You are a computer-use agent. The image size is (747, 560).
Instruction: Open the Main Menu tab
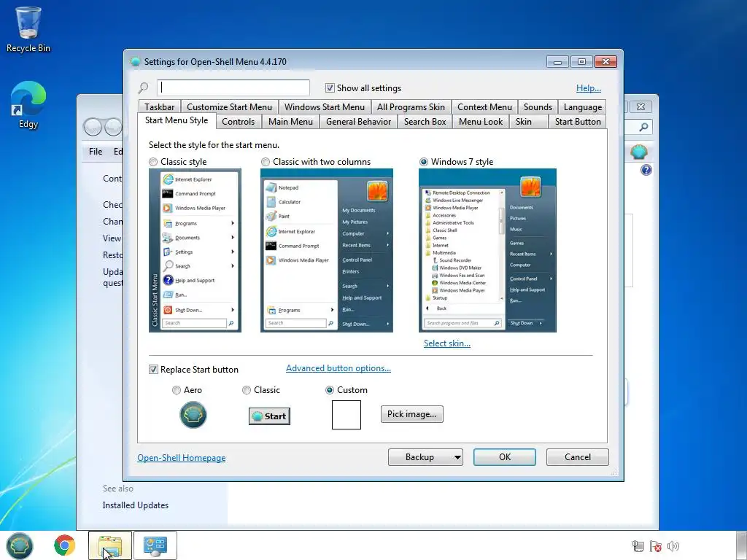click(290, 122)
